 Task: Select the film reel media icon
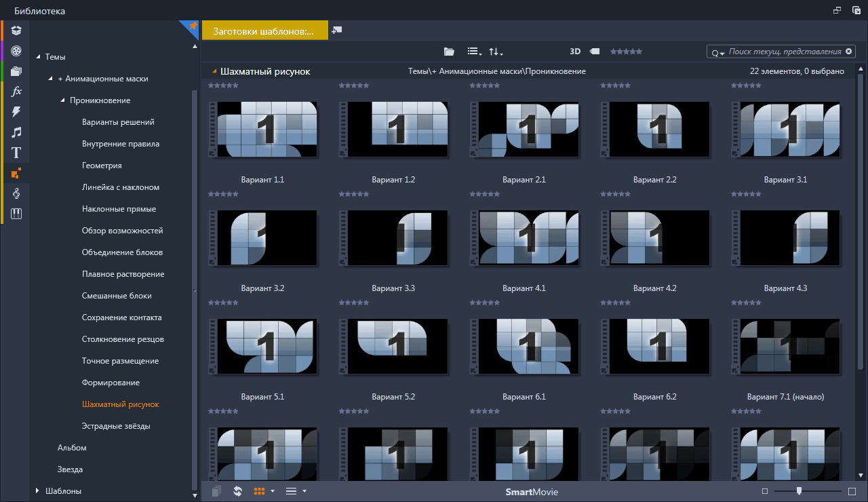[x=16, y=51]
